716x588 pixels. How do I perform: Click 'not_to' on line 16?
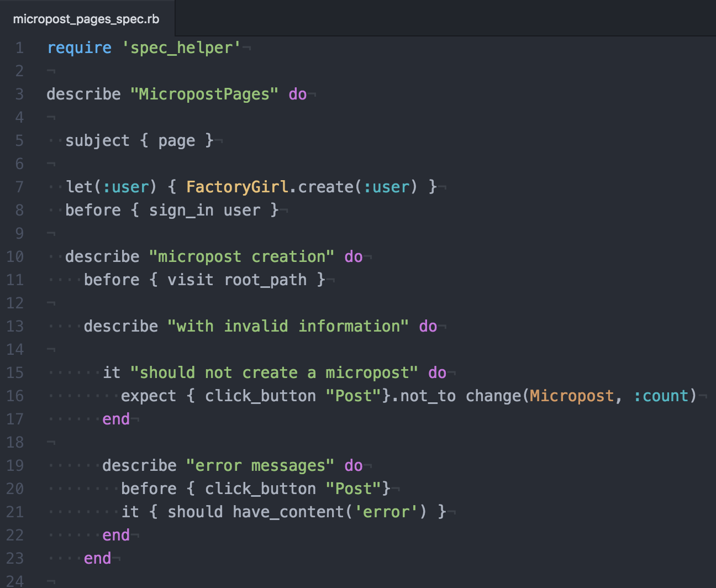point(428,396)
